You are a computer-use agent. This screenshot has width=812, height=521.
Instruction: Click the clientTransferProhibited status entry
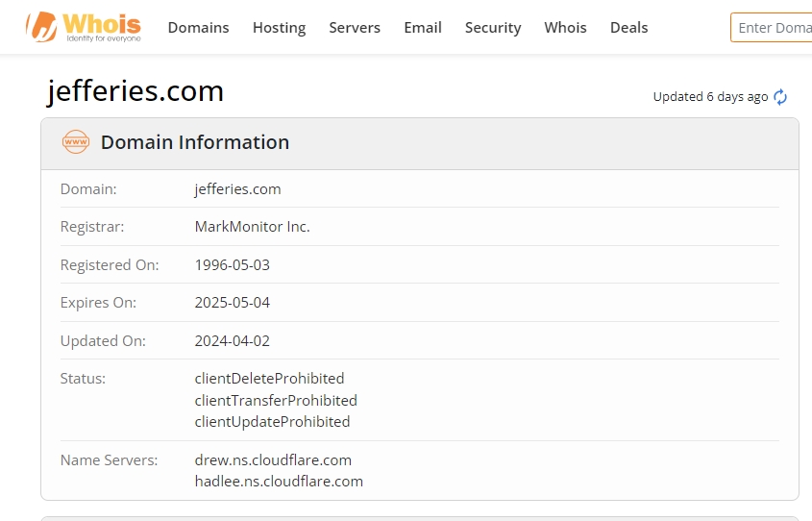tap(276, 400)
